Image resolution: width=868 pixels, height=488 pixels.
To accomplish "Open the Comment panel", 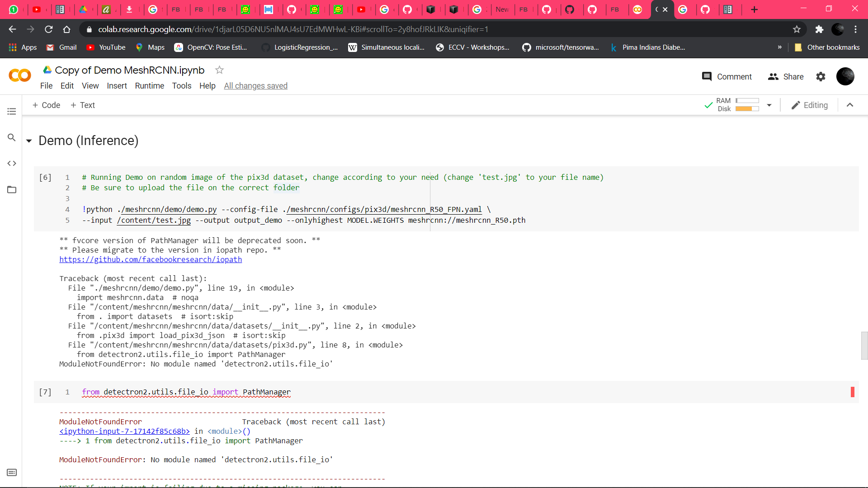I will [726, 76].
